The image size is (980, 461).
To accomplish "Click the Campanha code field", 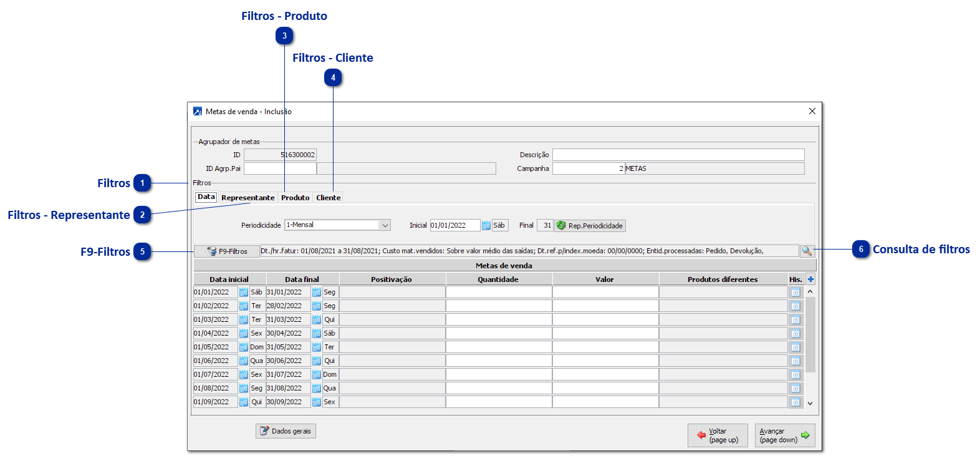I will coord(588,168).
